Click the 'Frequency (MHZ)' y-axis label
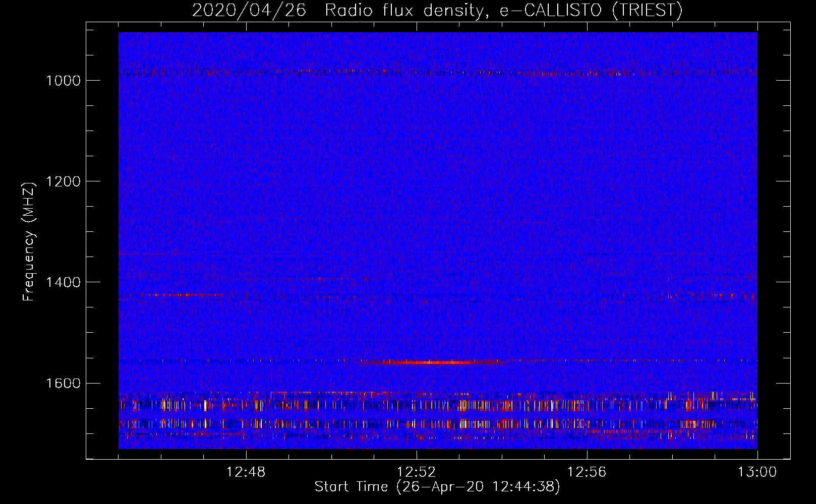The image size is (816, 504). (29, 241)
